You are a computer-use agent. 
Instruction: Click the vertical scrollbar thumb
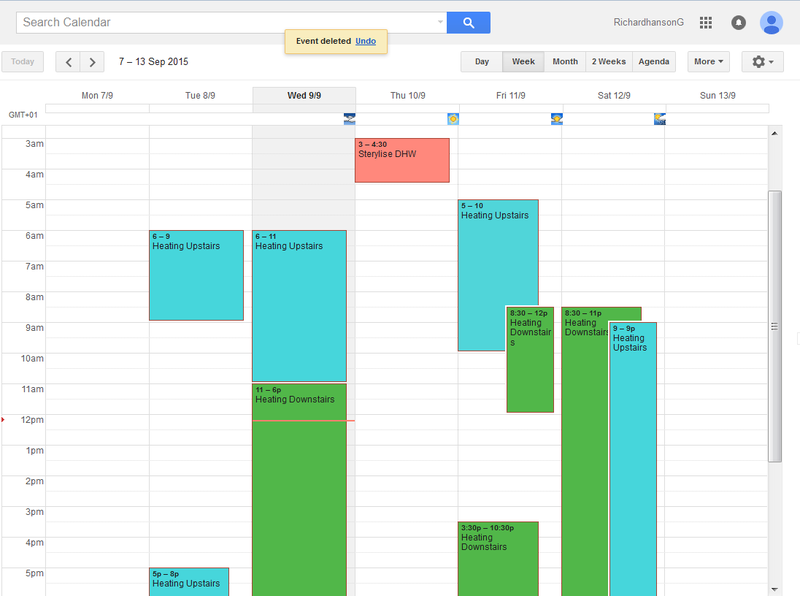click(x=775, y=327)
